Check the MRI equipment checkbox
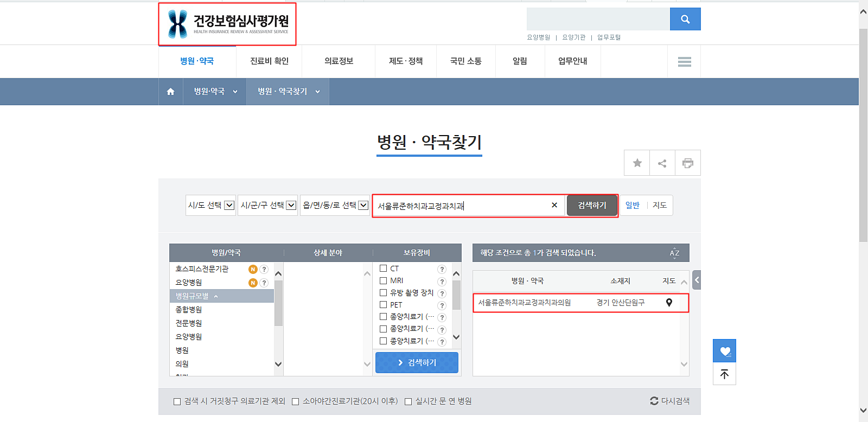This screenshot has width=868, height=422. pos(383,280)
